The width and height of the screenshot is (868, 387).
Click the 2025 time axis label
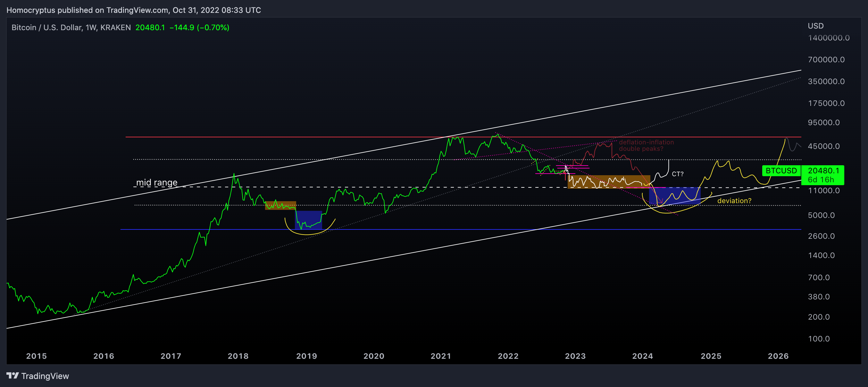click(711, 356)
